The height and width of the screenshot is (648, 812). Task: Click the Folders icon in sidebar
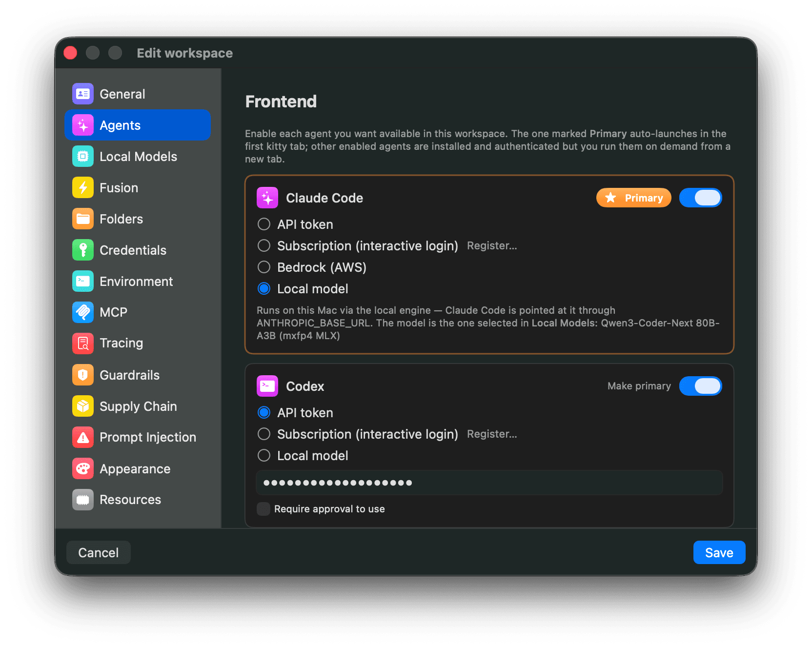tap(83, 219)
